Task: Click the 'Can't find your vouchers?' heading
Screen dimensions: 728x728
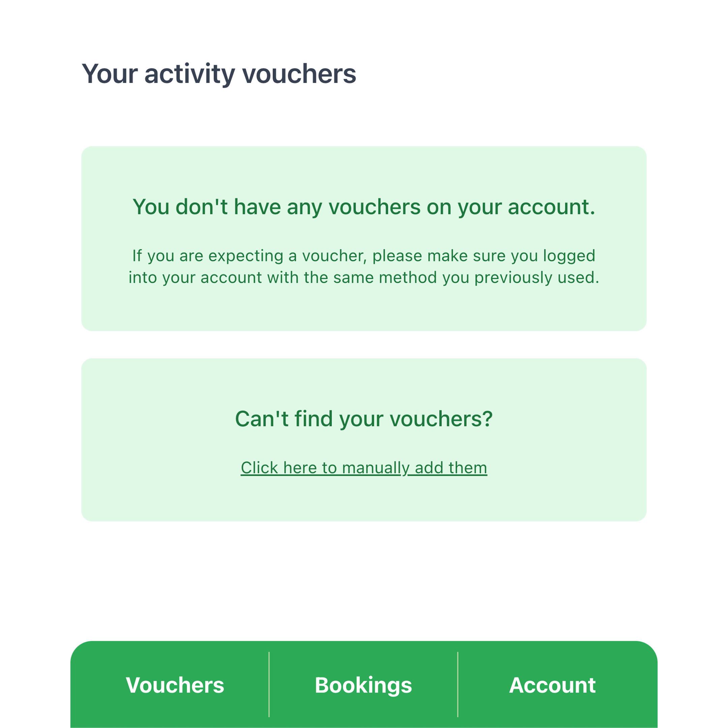Action: click(364, 418)
